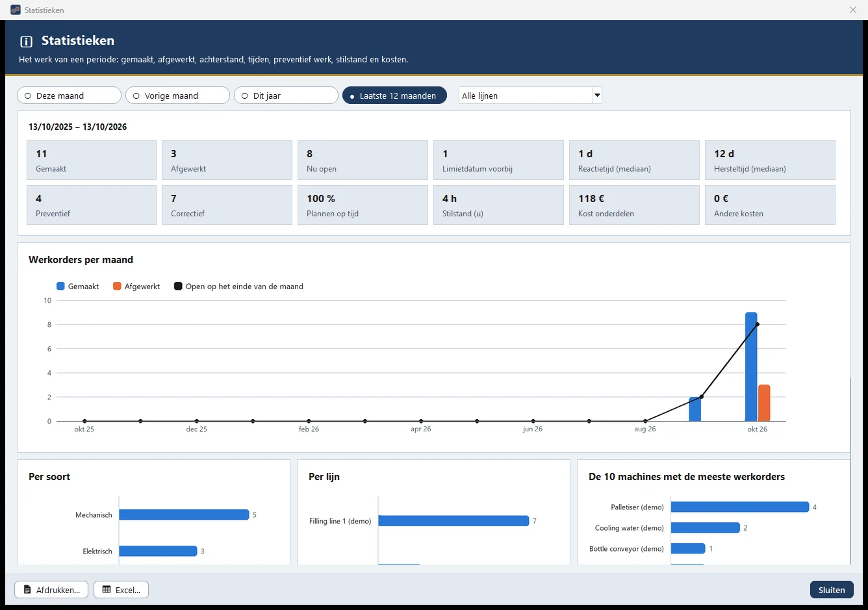Click the Preventief statistic tile
Screen dimensions: 868x610
[x=92, y=205]
